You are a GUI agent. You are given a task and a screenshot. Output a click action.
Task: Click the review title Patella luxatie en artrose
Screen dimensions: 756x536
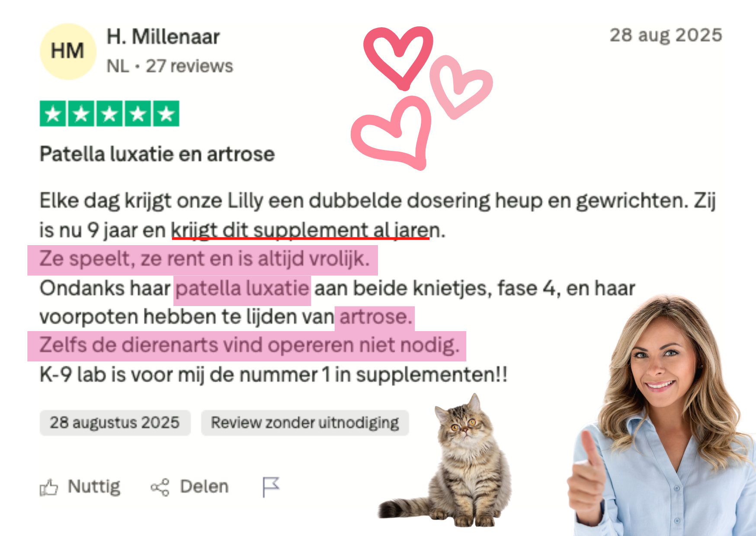click(x=157, y=154)
